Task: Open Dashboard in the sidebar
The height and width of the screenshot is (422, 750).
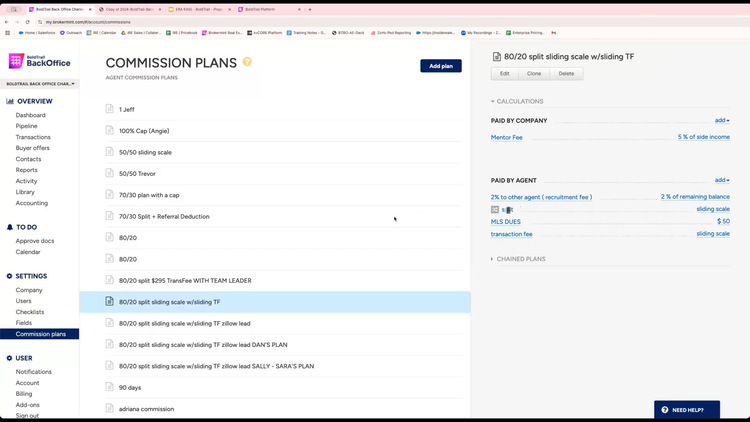Action: pyautogui.click(x=31, y=115)
